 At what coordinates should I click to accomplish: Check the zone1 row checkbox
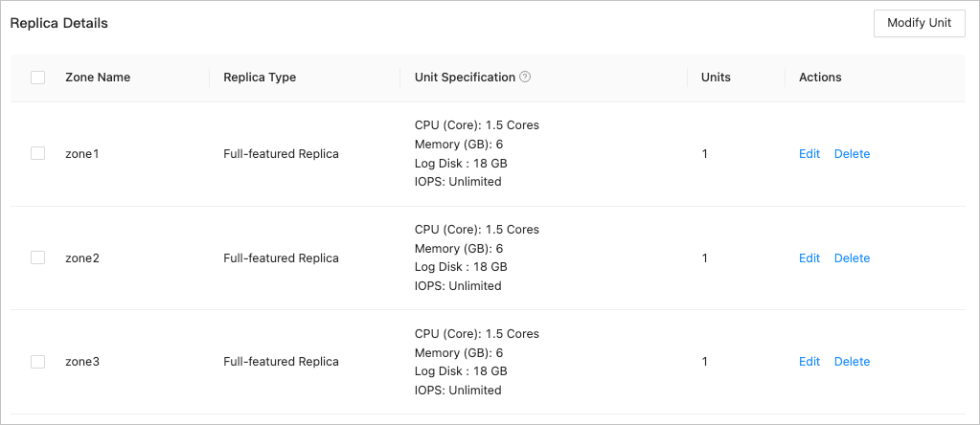click(x=38, y=153)
